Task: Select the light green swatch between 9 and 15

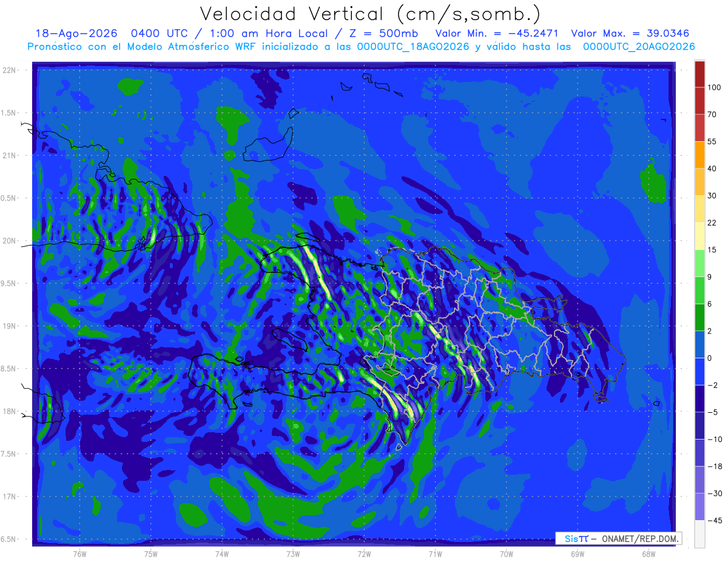Action: [699, 263]
